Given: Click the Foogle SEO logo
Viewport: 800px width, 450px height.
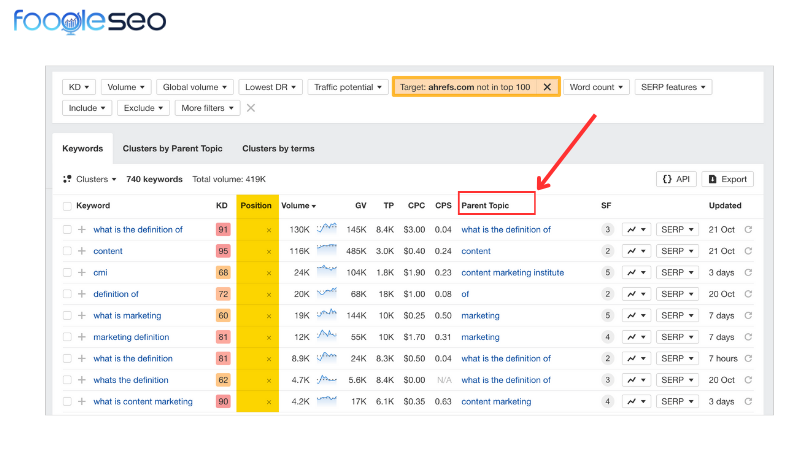Looking at the screenshot, I should (x=90, y=20).
